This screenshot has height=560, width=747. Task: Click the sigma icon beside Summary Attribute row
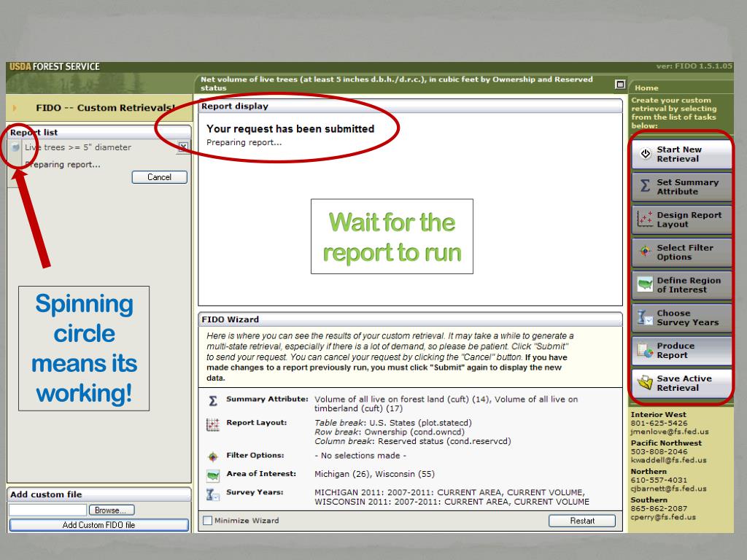coord(213,401)
